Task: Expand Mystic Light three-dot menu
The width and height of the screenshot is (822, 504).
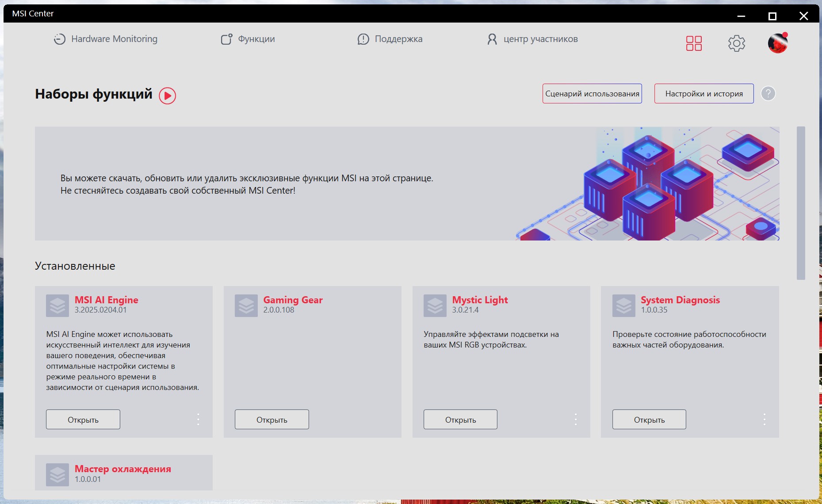Action: pyautogui.click(x=576, y=419)
